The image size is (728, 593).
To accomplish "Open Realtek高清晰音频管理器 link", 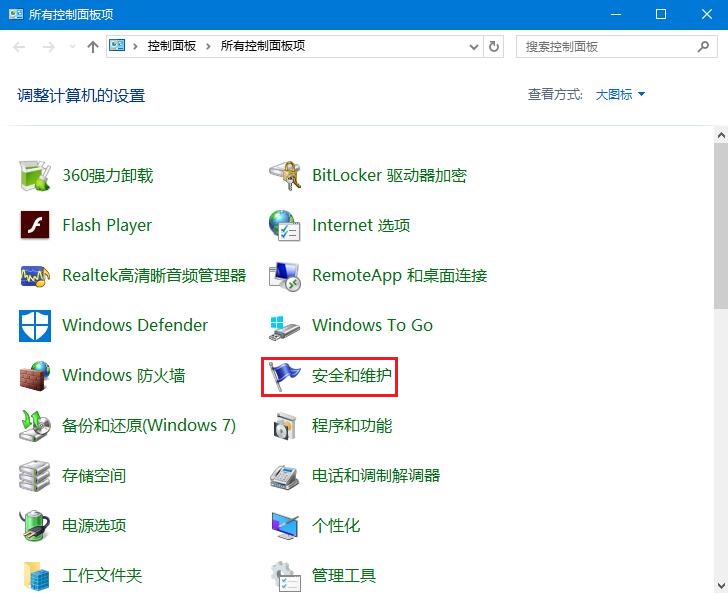I will [154, 275].
